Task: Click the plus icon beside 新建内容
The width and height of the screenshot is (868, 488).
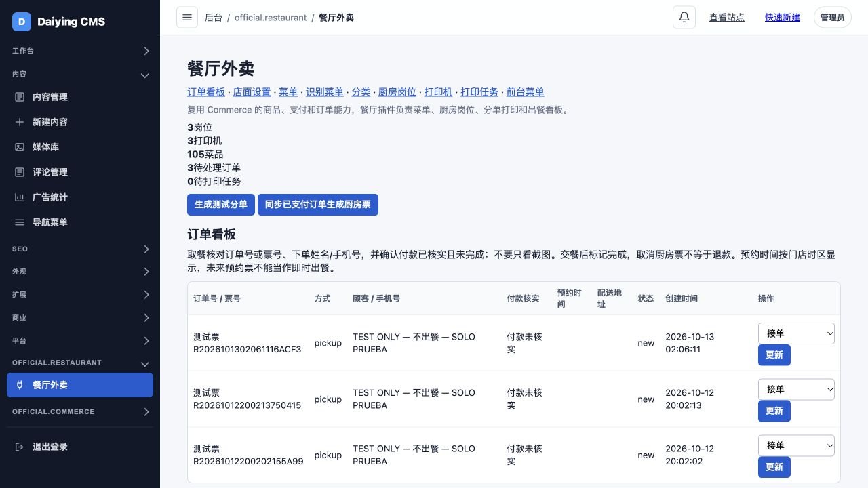Action: coord(20,122)
